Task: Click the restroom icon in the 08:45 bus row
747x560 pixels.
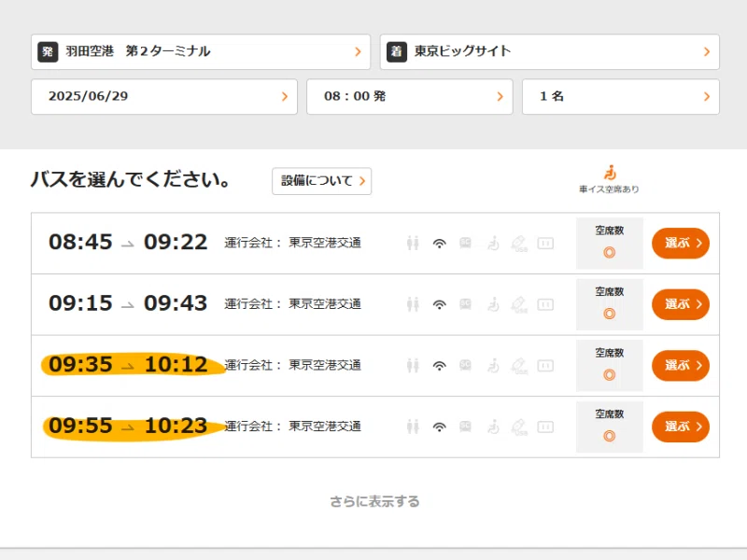Action: pos(413,244)
